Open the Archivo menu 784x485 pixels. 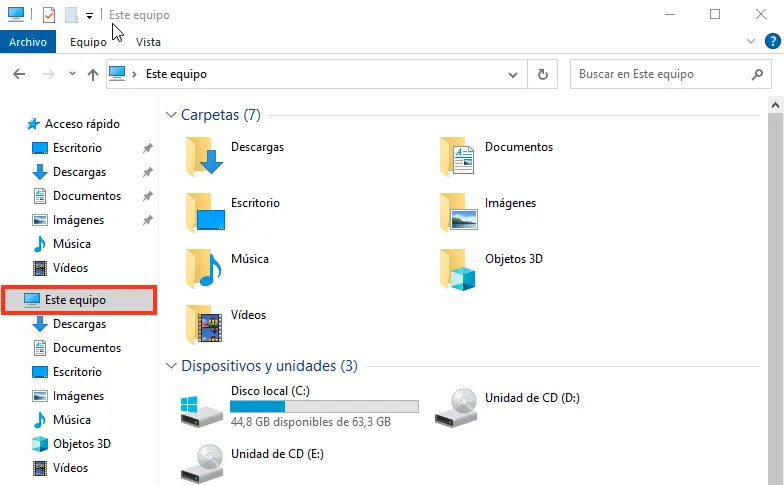tap(28, 42)
